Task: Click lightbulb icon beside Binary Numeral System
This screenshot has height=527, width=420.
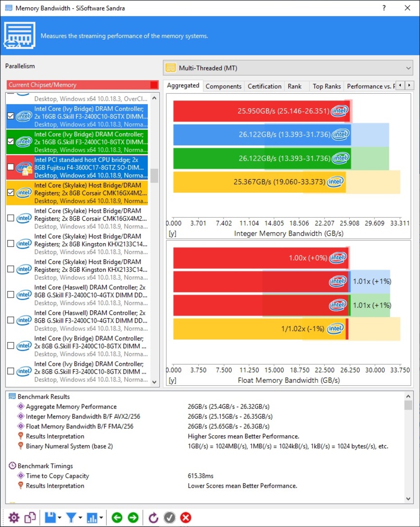Action: 20,446
